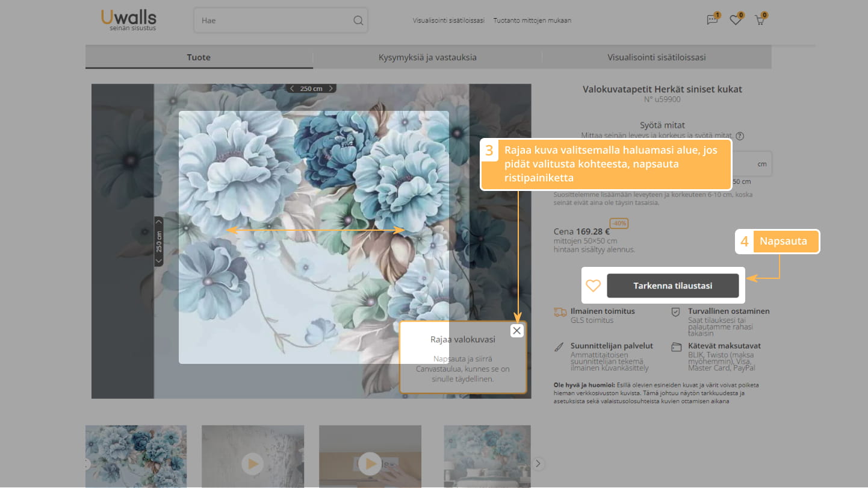Viewport: 868px width, 488px height.
Task: Open the chat messages icon in header
Action: pyautogui.click(x=712, y=20)
